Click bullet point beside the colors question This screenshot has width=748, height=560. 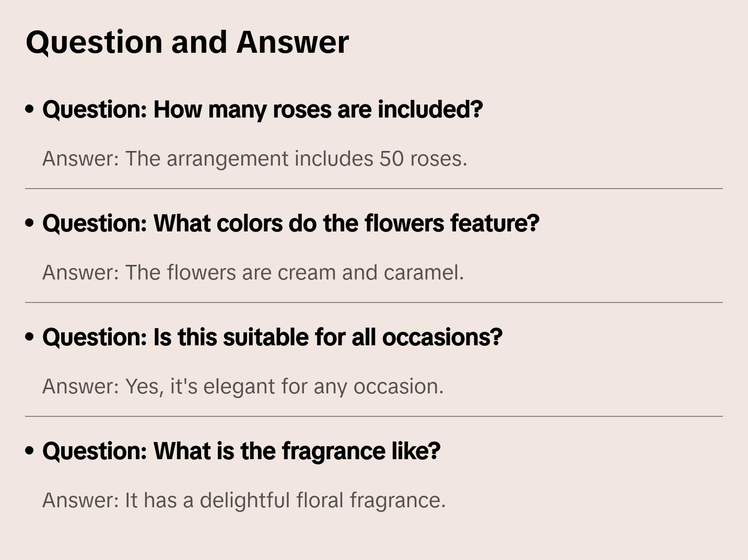(x=30, y=224)
